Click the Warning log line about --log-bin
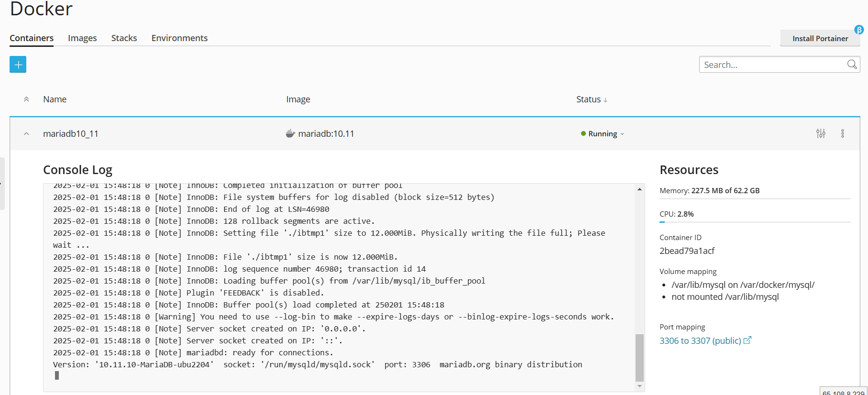 (x=333, y=317)
